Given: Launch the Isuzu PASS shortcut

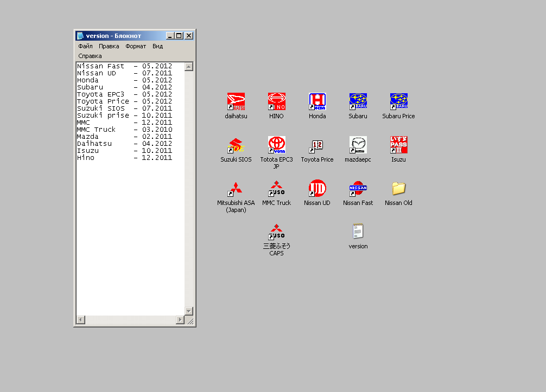Looking at the screenshot, I should point(398,145).
